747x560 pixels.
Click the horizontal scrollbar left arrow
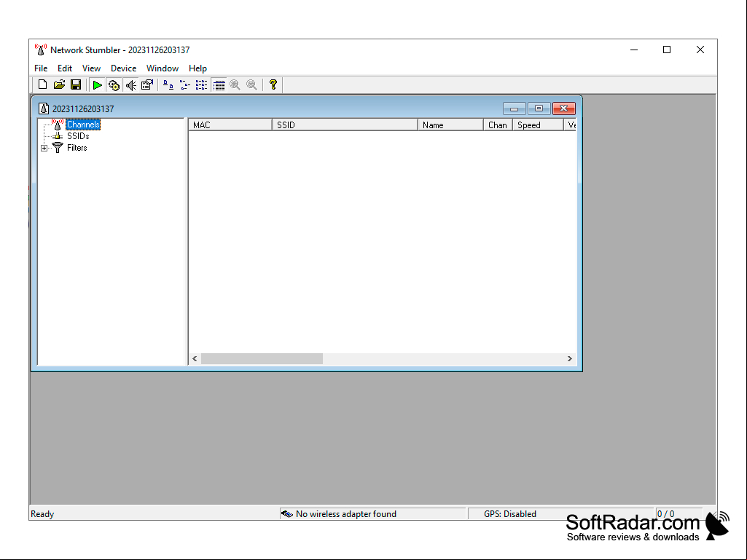(195, 358)
